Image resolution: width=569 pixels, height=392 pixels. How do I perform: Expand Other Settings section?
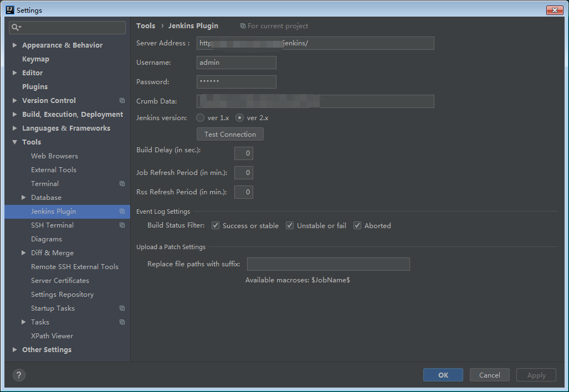click(14, 349)
